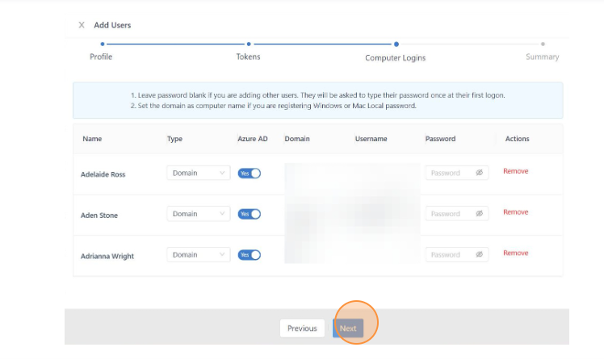Remove Adelaide Ross from the list

point(515,171)
